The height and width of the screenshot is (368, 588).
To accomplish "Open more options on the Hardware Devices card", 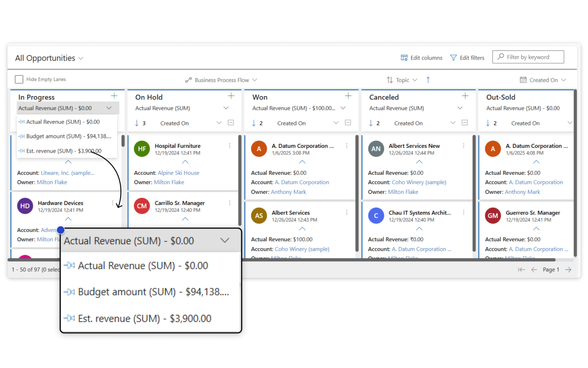I will click(113, 203).
